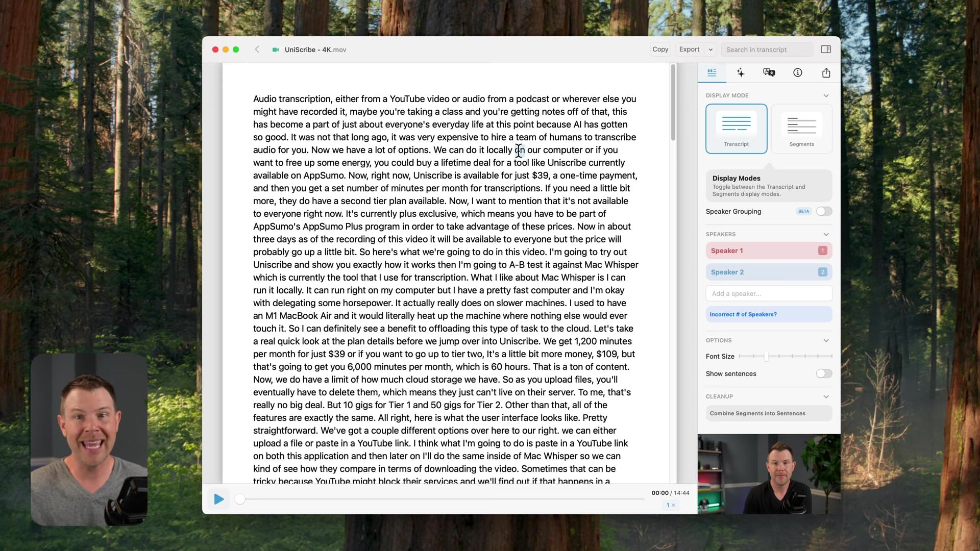Screen dimensions: 980x551
Task: Collapse the Options section
Action: (826, 340)
